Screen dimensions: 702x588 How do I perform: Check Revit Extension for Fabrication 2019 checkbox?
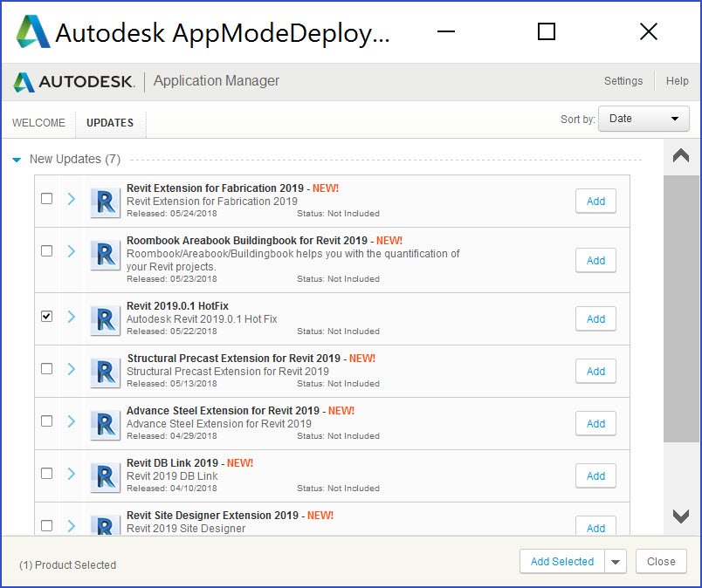point(46,198)
